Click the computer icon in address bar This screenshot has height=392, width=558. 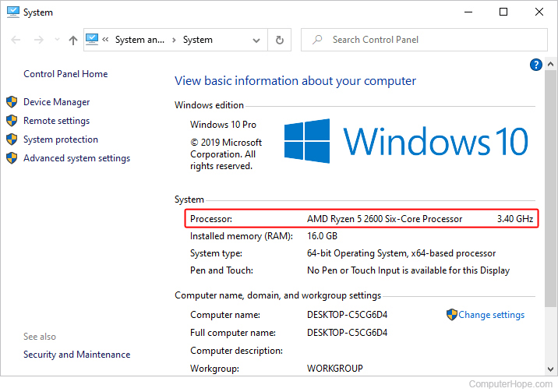92,39
